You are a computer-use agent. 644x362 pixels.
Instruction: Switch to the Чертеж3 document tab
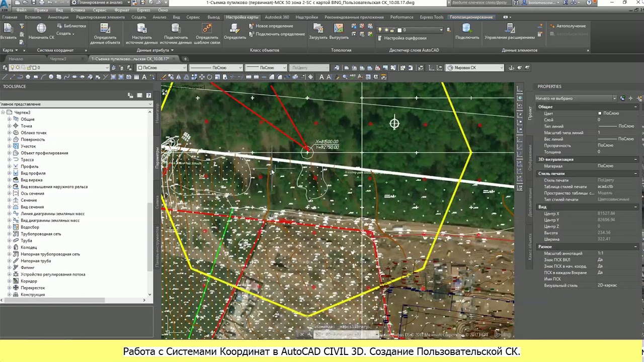coord(58,59)
